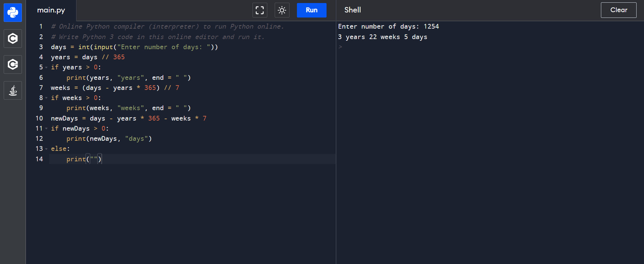
Task: Click line number 1 in gutter
Action: click(41, 27)
